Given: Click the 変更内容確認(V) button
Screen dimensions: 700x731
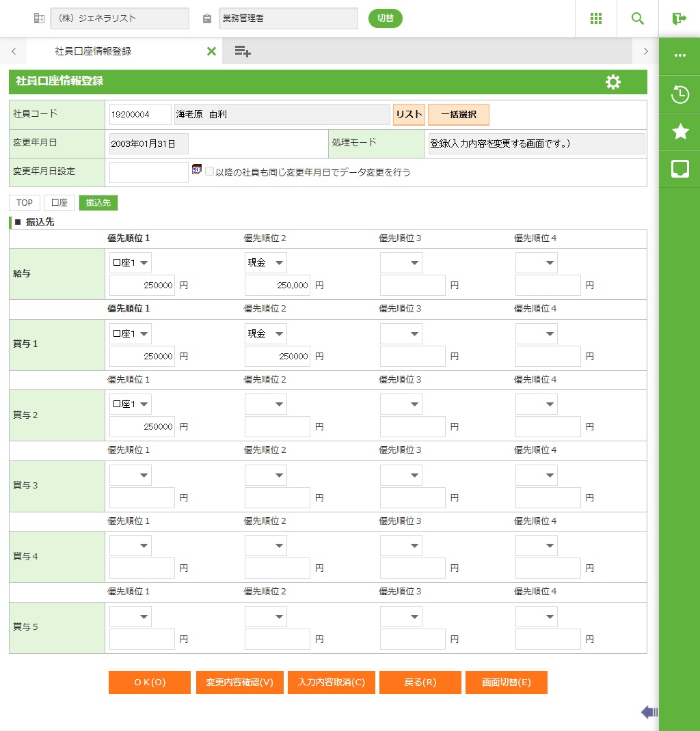Looking at the screenshot, I should click(x=239, y=682).
